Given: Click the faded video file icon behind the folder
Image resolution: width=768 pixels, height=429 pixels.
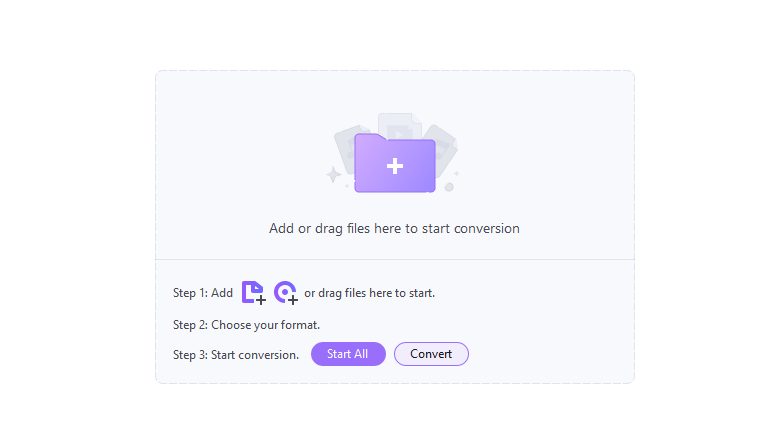Looking at the screenshot, I should [400, 126].
